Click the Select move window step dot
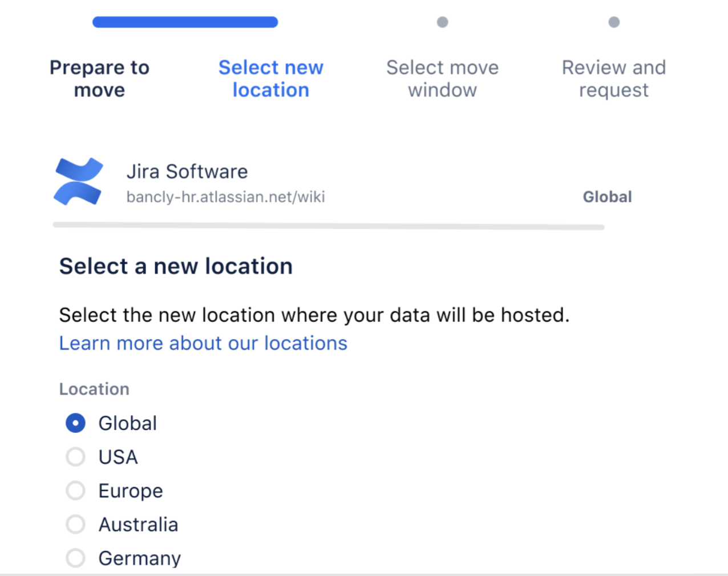728x576 pixels. (443, 22)
